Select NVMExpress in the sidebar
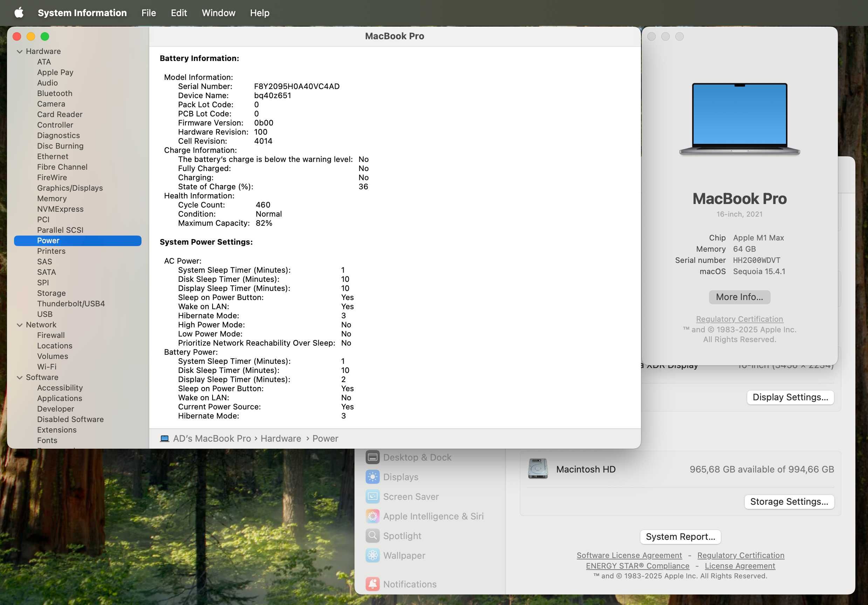 [60, 209]
